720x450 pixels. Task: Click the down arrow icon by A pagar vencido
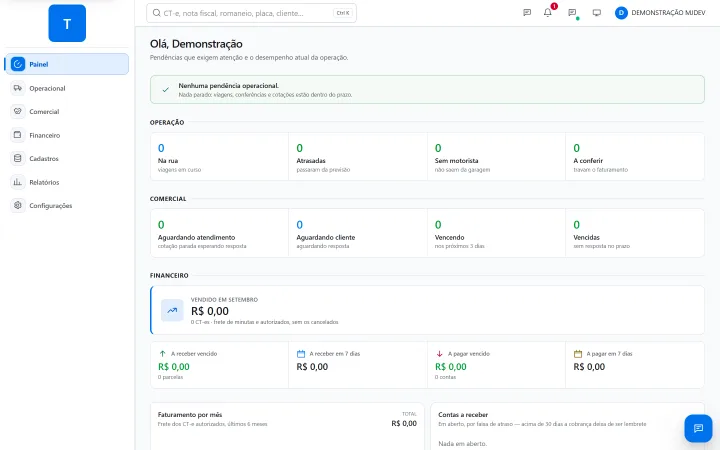click(439, 354)
